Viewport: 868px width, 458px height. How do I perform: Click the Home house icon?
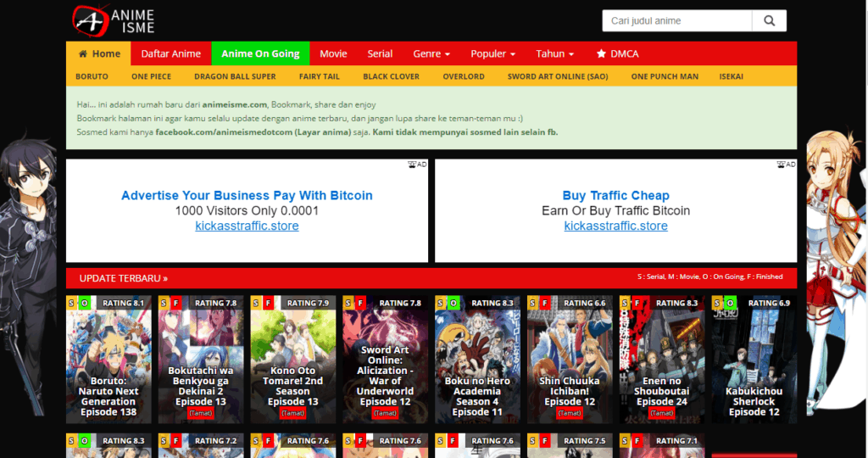point(83,53)
